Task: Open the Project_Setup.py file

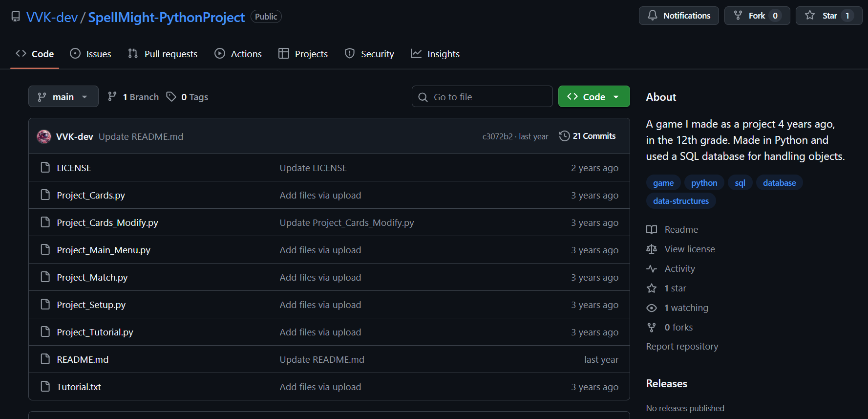Action: (91, 305)
